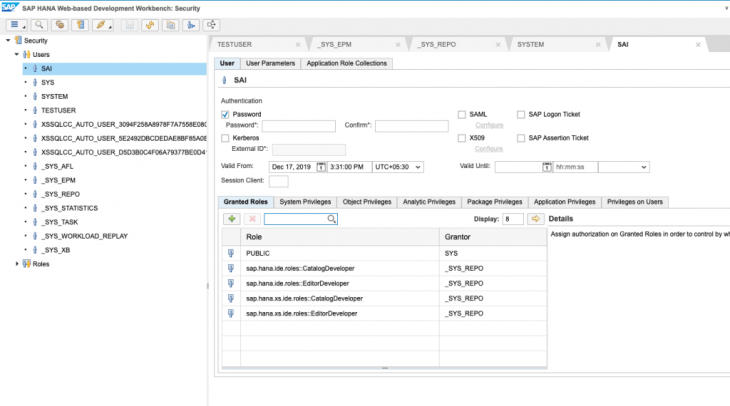The height and width of the screenshot is (406, 730).
Task: Click the chain link toolbar icon
Action: (102, 25)
